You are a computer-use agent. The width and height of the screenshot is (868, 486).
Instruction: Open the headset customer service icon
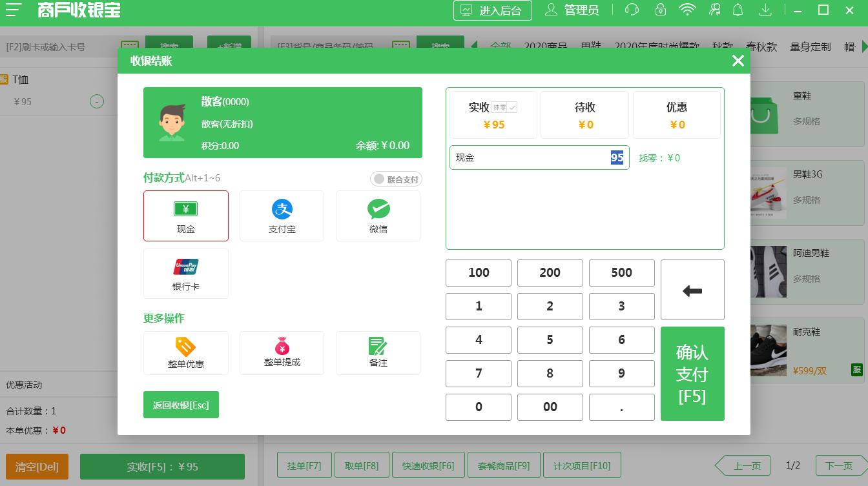(x=632, y=10)
